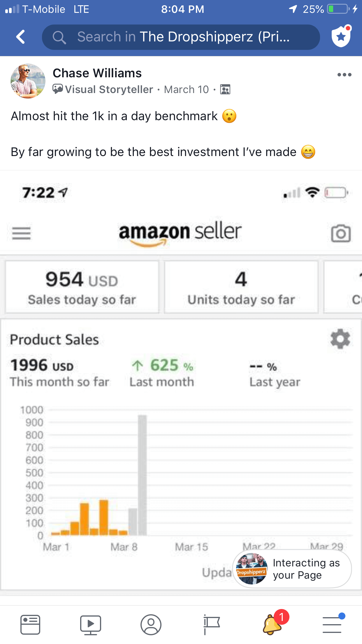Image resolution: width=362 pixels, height=644 pixels.
Task: Open the group admin shield badge
Action: tap(341, 36)
